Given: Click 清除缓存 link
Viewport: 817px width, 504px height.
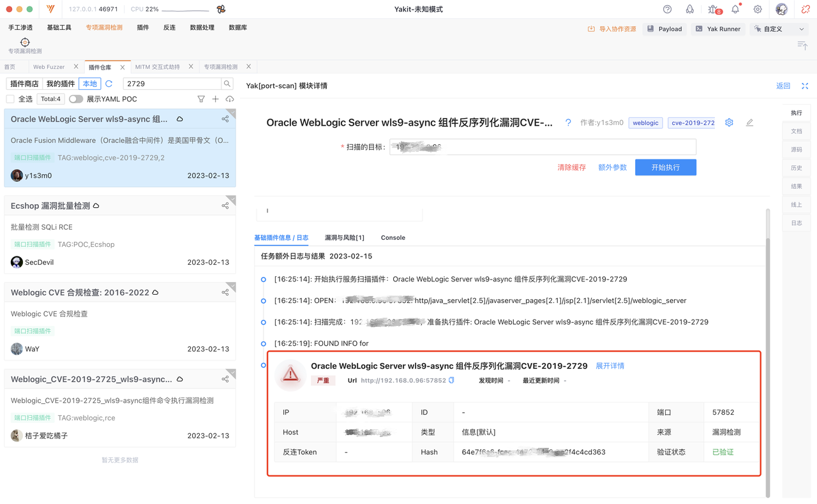Looking at the screenshot, I should coord(572,167).
